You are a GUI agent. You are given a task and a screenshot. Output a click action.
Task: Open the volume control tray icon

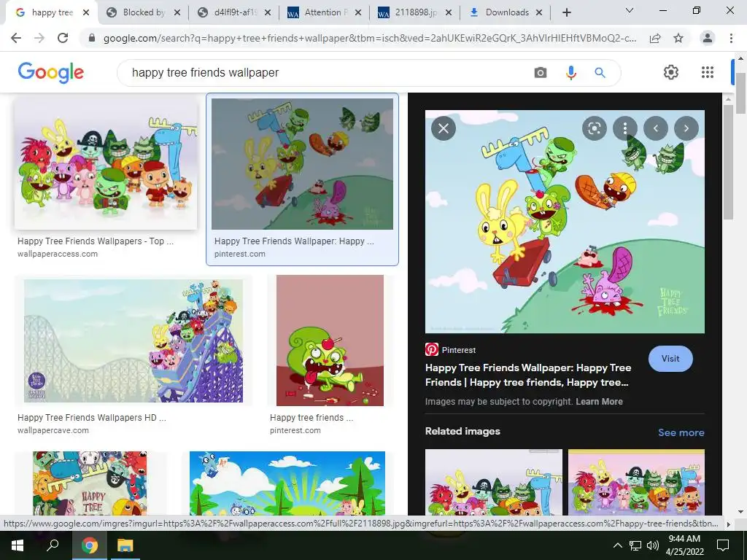point(653,545)
